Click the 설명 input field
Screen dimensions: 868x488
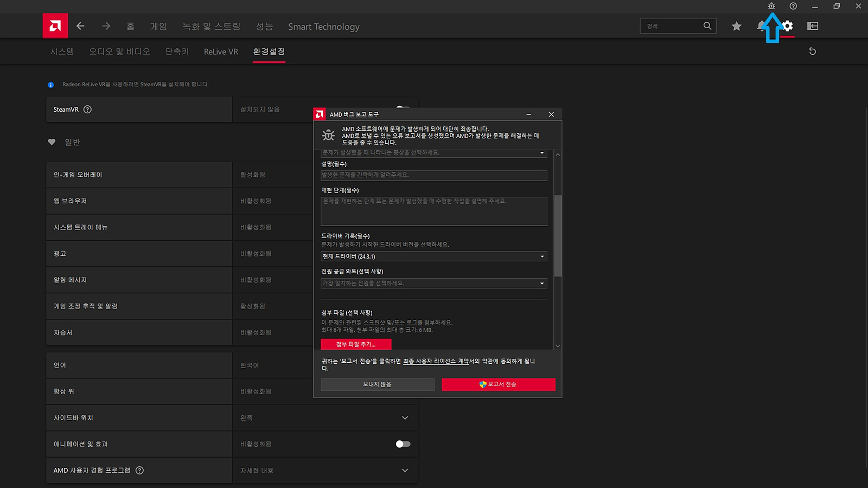click(433, 176)
